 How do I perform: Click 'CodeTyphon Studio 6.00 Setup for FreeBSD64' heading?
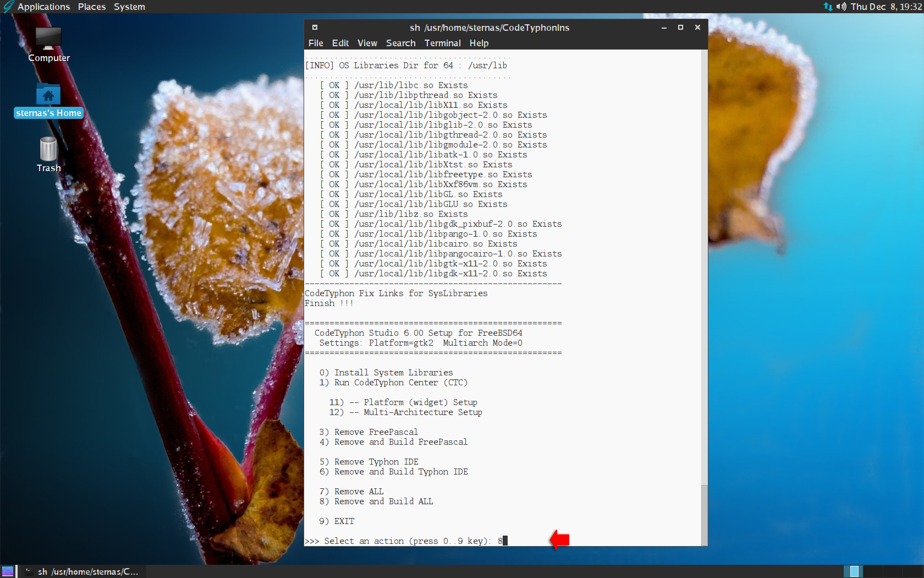pyautogui.click(x=418, y=333)
